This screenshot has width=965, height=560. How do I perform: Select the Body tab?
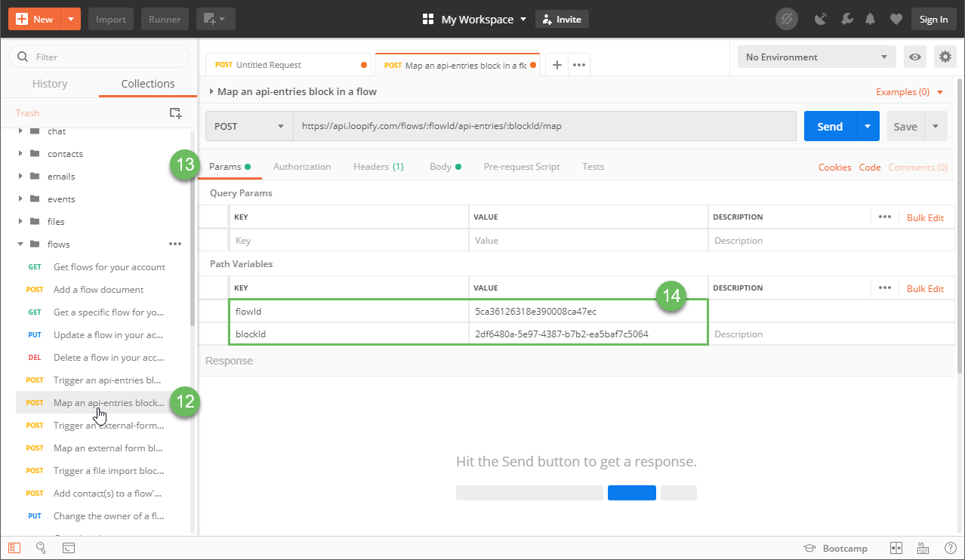click(445, 167)
